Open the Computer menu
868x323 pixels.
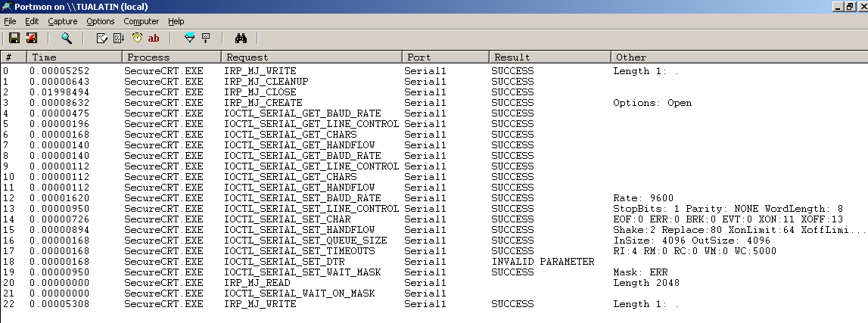(142, 21)
